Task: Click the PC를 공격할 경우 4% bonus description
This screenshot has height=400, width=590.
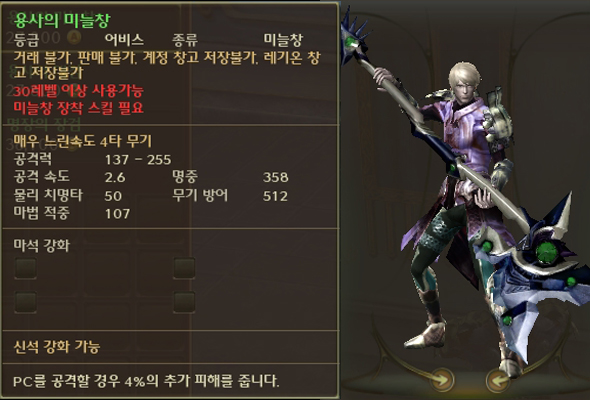Action: 146,381
